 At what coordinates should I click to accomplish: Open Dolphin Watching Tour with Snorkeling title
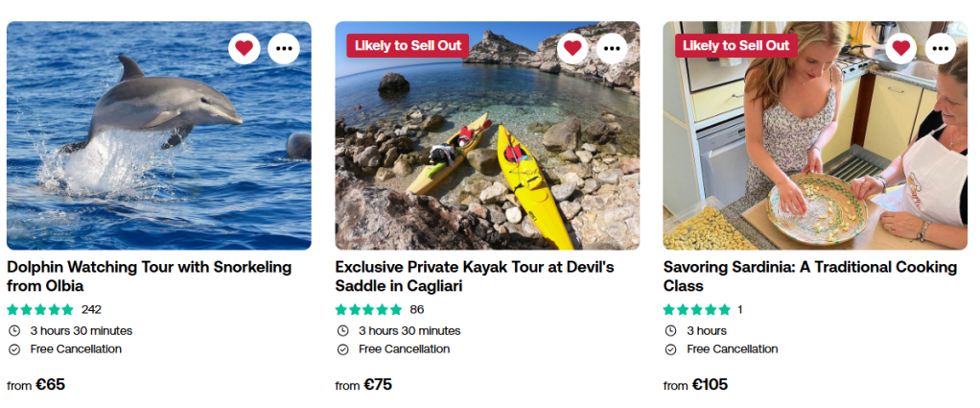149,276
